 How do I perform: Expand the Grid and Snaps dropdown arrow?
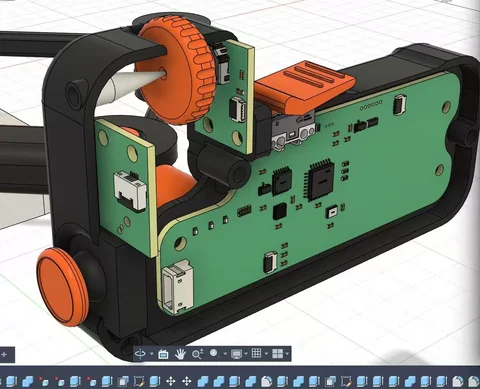click(x=266, y=354)
